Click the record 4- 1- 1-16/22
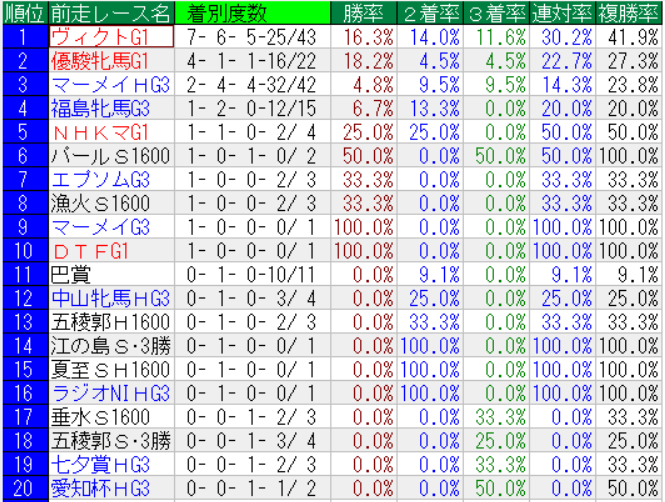The image size is (665, 502). click(252, 61)
